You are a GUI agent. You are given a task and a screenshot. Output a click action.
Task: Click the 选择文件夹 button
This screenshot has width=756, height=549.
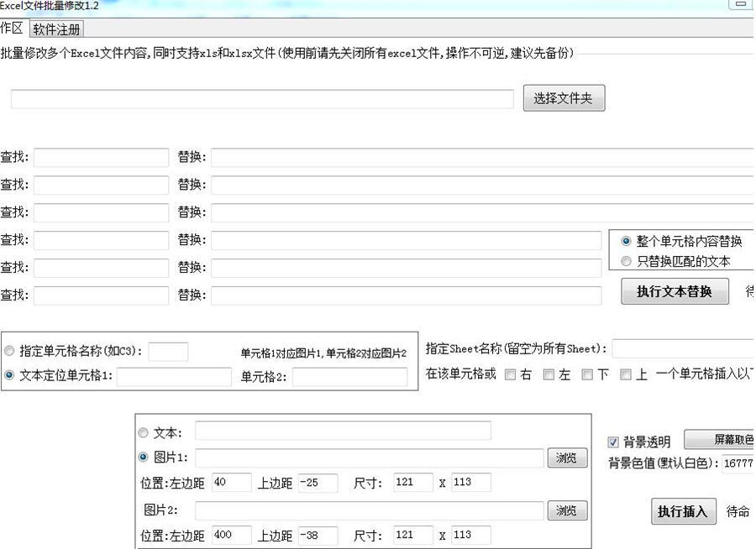coord(564,98)
